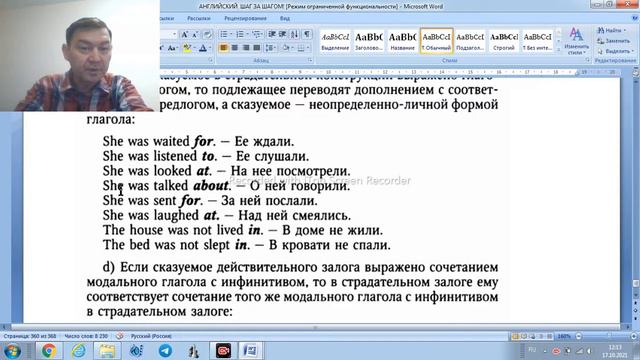Toggle show paragraph marks (¶)

point(307,34)
